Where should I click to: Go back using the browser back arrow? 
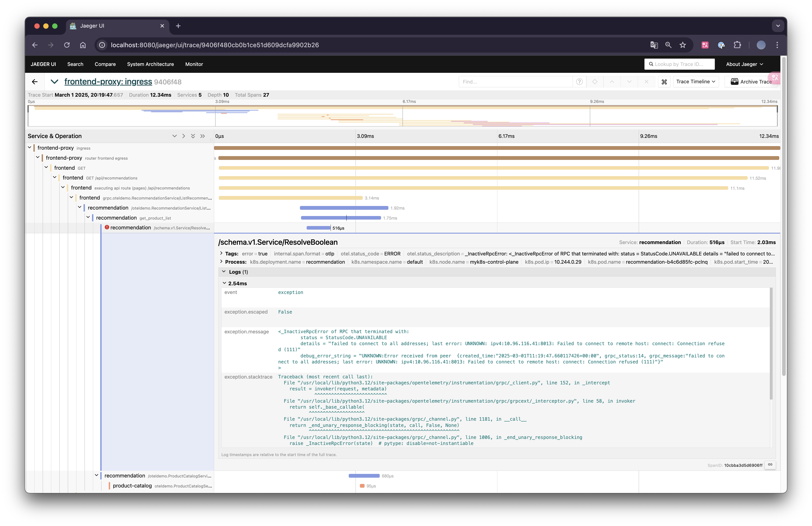[x=35, y=45]
